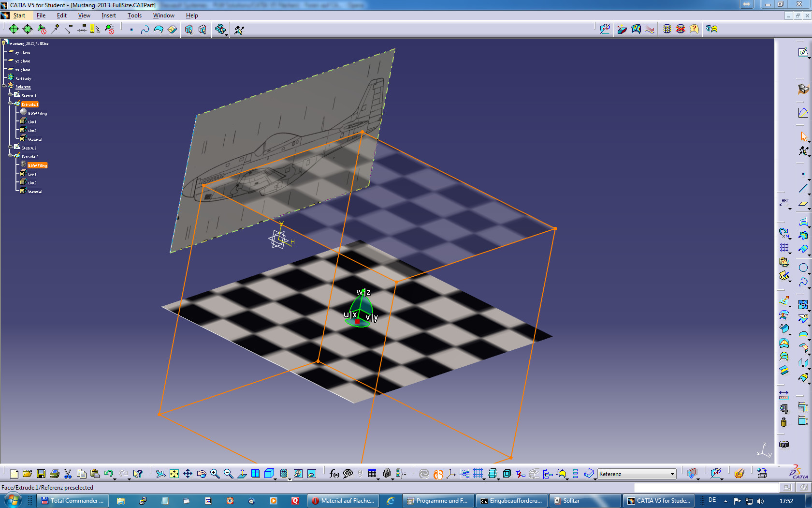Viewport: 812px width, 508px height.
Task: Open Eingabeaufforderung taskbar window
Action: [512, 501]
